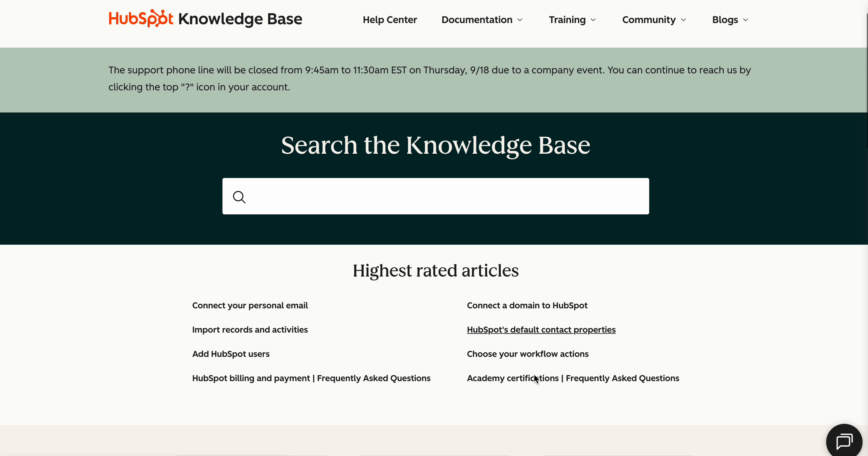Open the chat widget icon
This screenshot has width=868, height=456.
(x=844, y=441)
